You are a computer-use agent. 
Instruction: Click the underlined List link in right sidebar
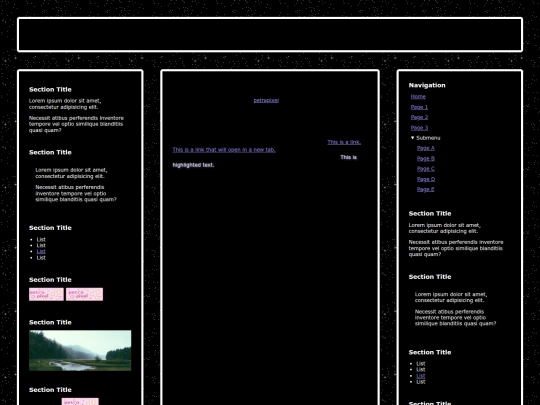point(420,376)
